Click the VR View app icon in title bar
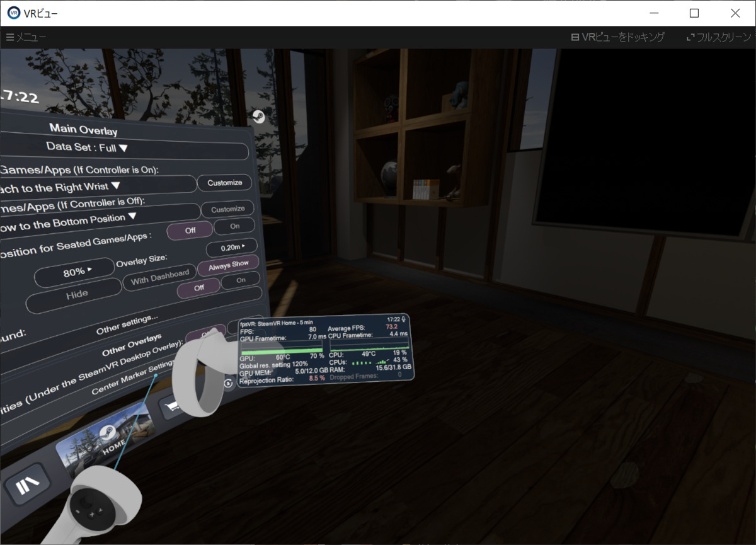Screen dimensions: 756x545 click(13, 13)
